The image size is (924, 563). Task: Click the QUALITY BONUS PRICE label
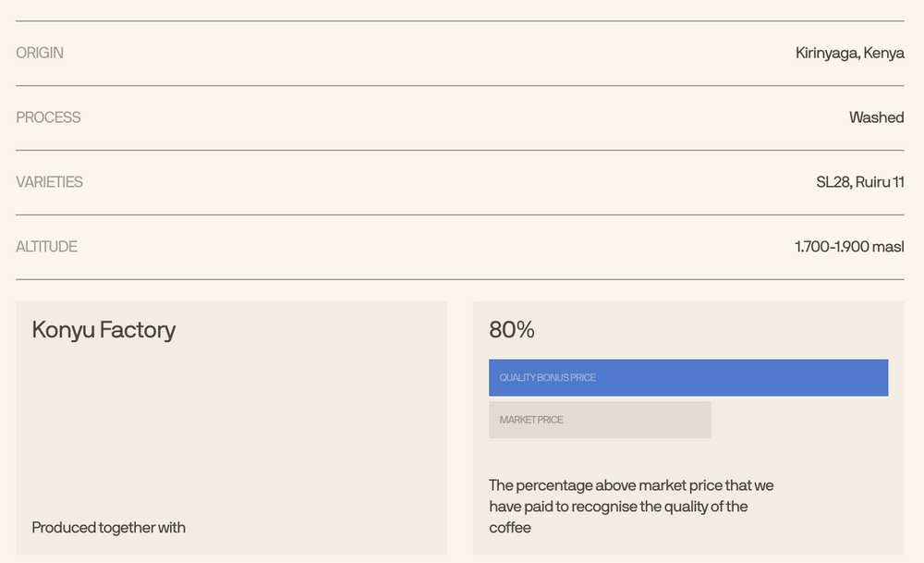547,378
